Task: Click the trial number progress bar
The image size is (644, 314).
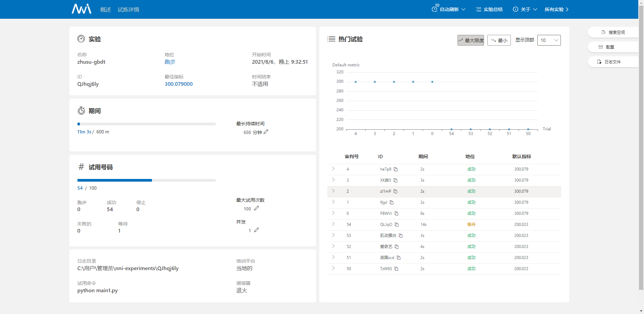Action: coord(146,180)
